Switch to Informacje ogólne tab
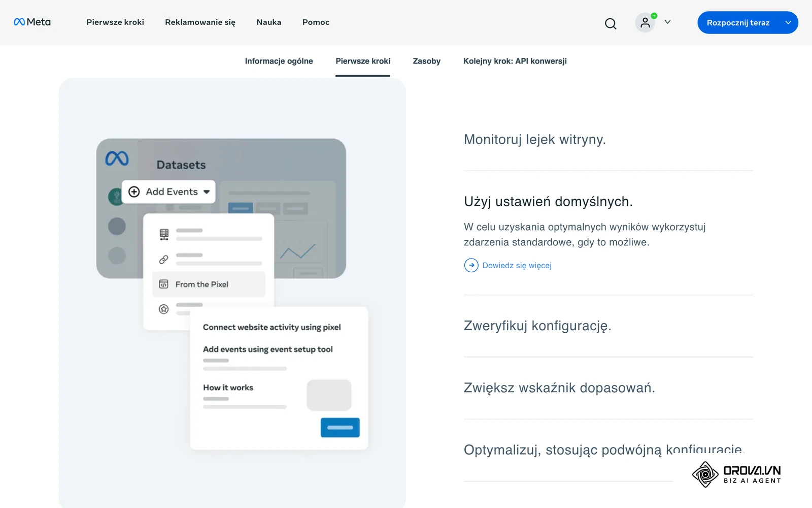The image size is (812, 508). (x=279, y=61)
